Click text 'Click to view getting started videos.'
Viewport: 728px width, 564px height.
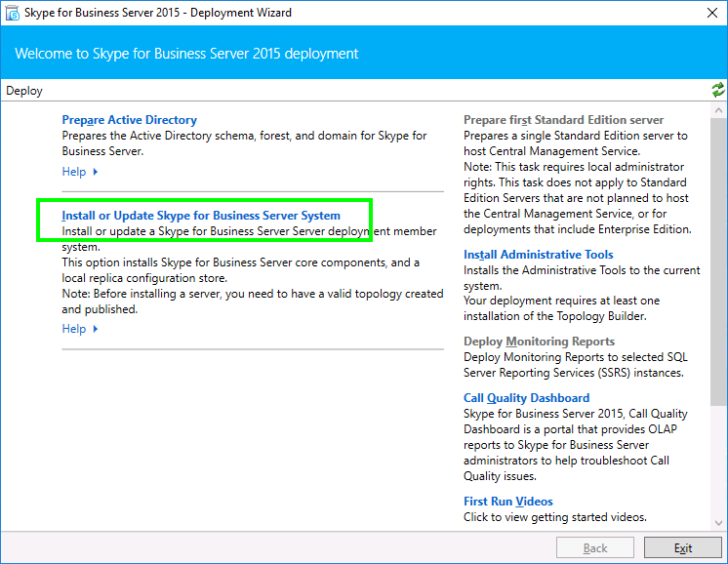coord(555,517)
